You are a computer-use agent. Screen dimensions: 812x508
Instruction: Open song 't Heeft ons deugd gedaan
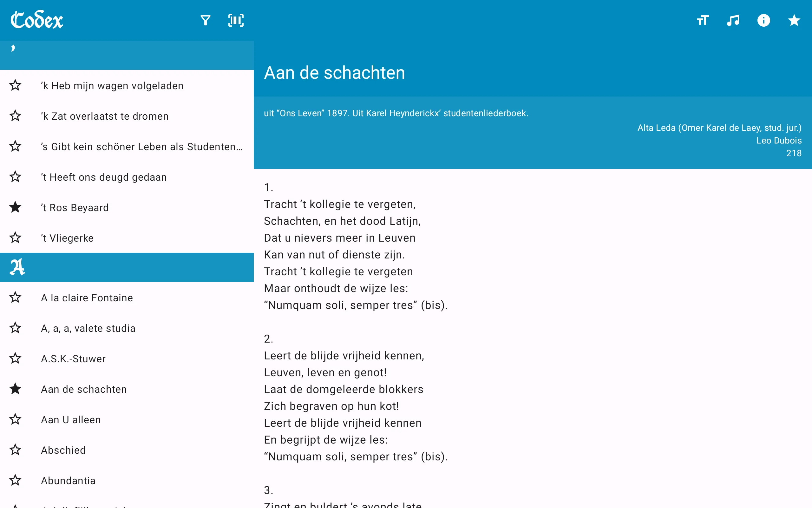pyautogui.click(x=104, y=177)
